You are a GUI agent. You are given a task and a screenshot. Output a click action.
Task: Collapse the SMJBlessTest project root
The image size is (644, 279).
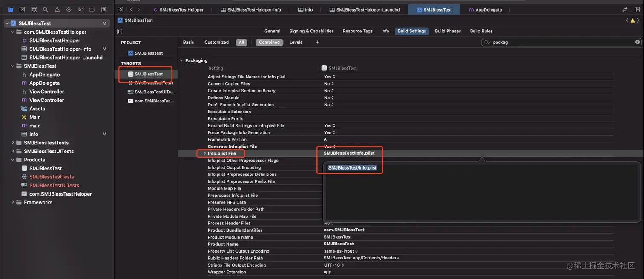coord(7,23)
